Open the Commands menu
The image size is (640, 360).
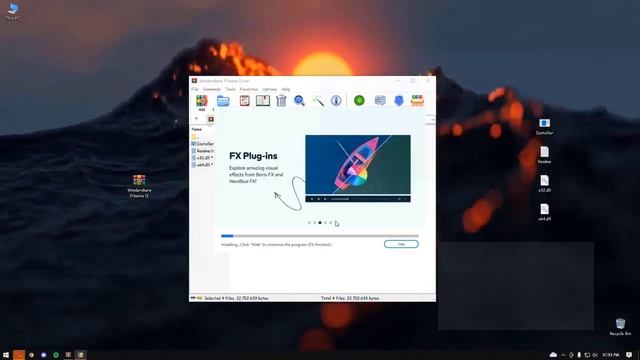click(211, 89)
